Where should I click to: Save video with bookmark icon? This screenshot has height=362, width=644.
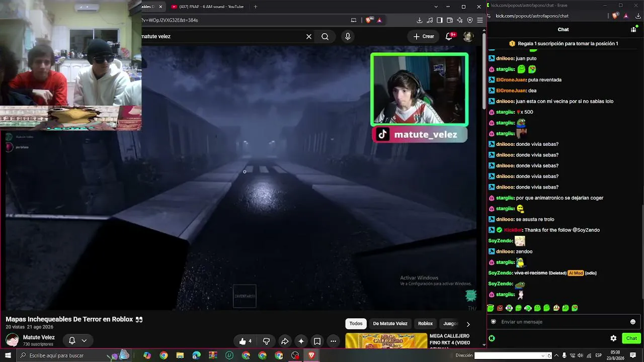(317, 341)
